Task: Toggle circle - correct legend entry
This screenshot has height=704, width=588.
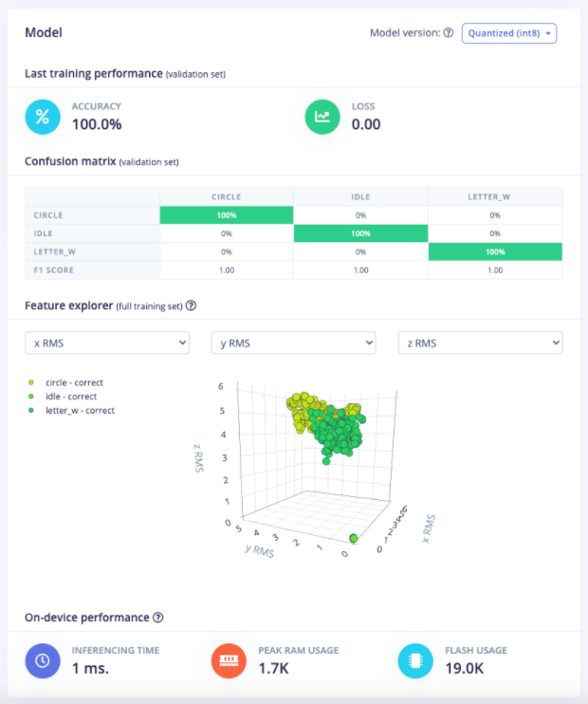Action: (x=71, y=383)
